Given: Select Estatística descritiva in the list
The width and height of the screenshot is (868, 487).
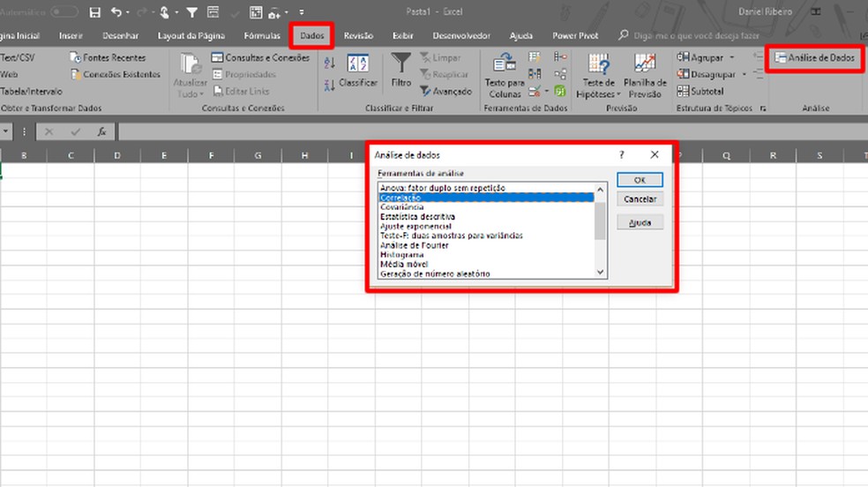Looking at the screenshot, I should click(485, 216).
